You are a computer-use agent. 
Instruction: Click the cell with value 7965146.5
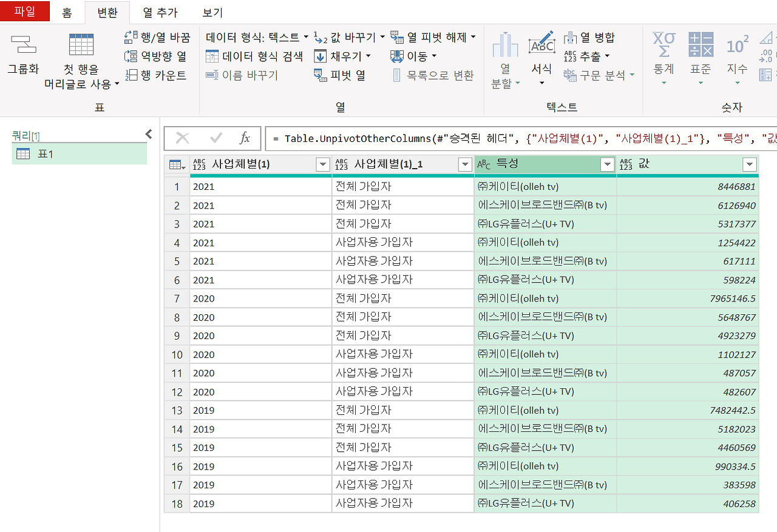[x=688, y=298]
